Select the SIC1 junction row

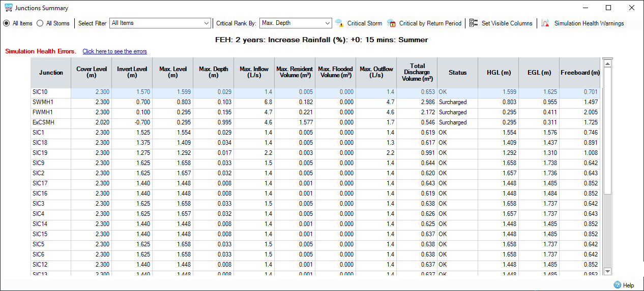[315, 133]
